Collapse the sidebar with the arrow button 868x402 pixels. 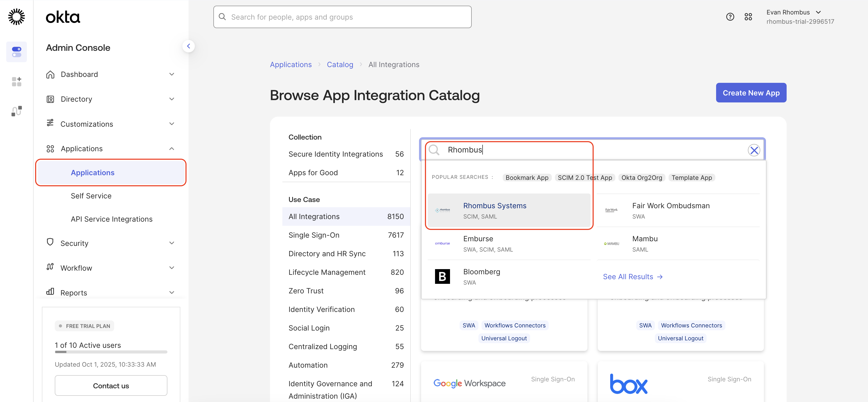[189, 46]
